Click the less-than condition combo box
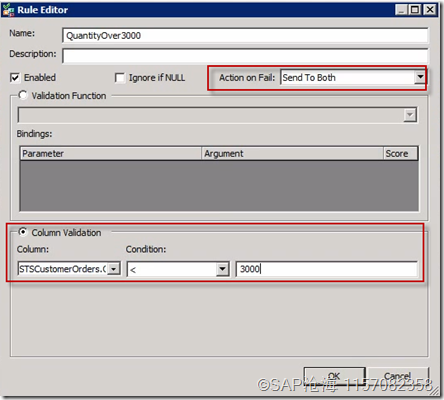 point(178,269)
